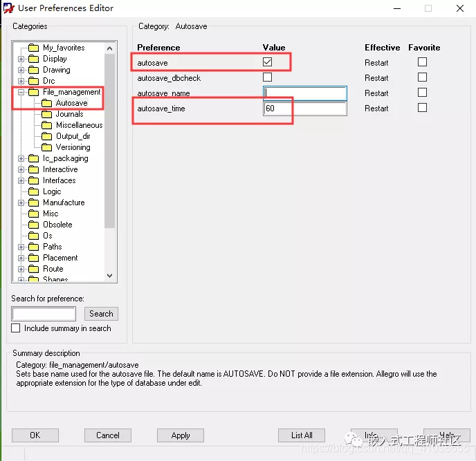The image size is (476, 461).
Task: Expand the Route category node
Action: pos(21,270)
